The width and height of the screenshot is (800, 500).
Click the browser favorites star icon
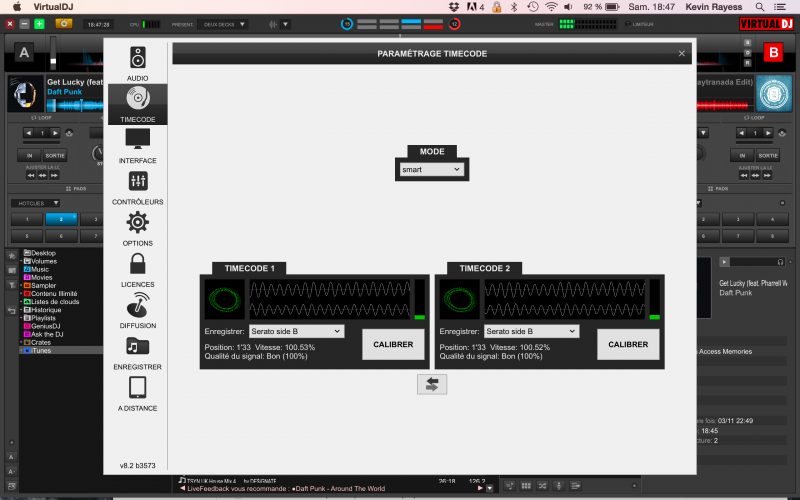tap(12, 256)
